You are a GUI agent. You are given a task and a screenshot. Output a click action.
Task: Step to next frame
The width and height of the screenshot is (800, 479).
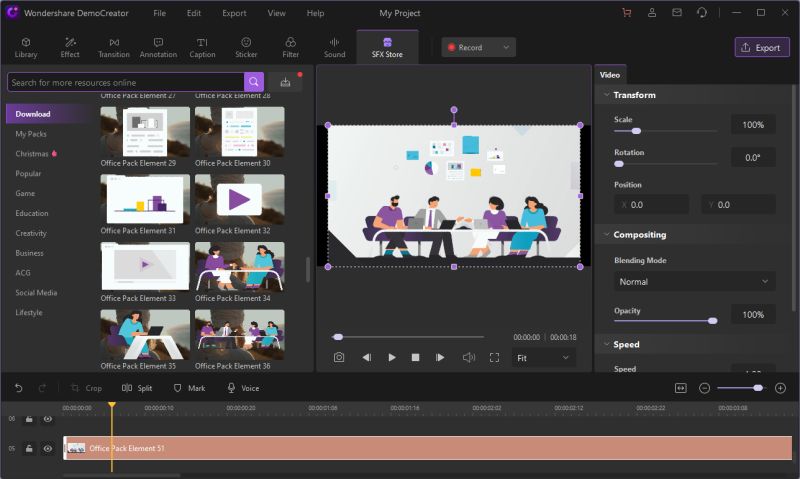[x=440, y=358]
